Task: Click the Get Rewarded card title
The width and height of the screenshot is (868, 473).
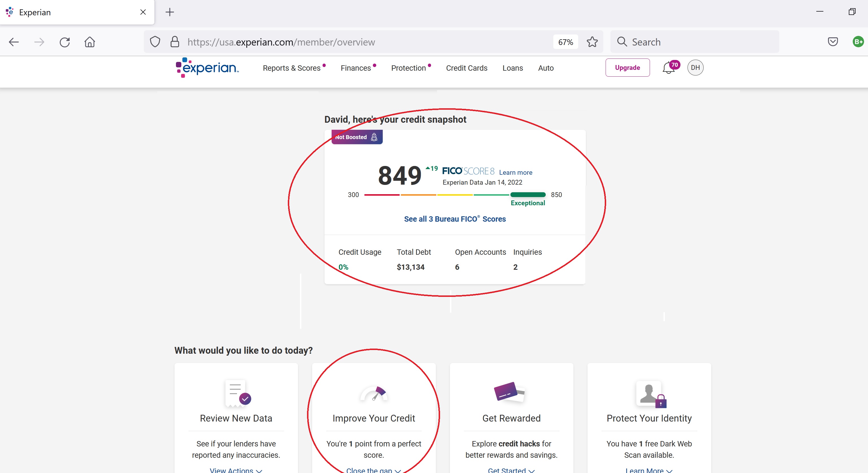Action: point(511,418)
